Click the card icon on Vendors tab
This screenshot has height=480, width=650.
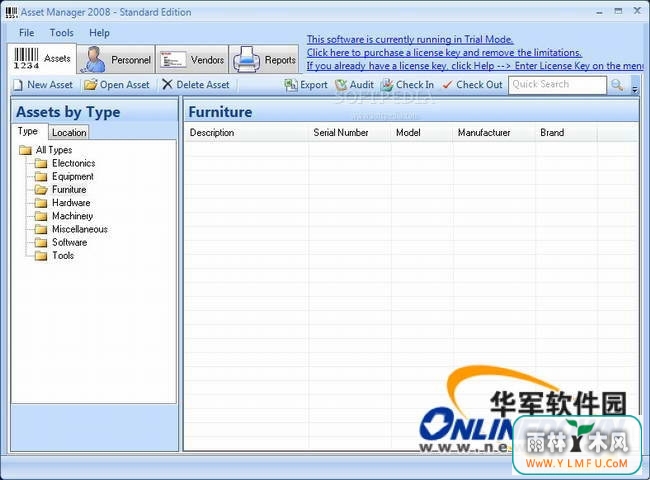pos(173,60)
